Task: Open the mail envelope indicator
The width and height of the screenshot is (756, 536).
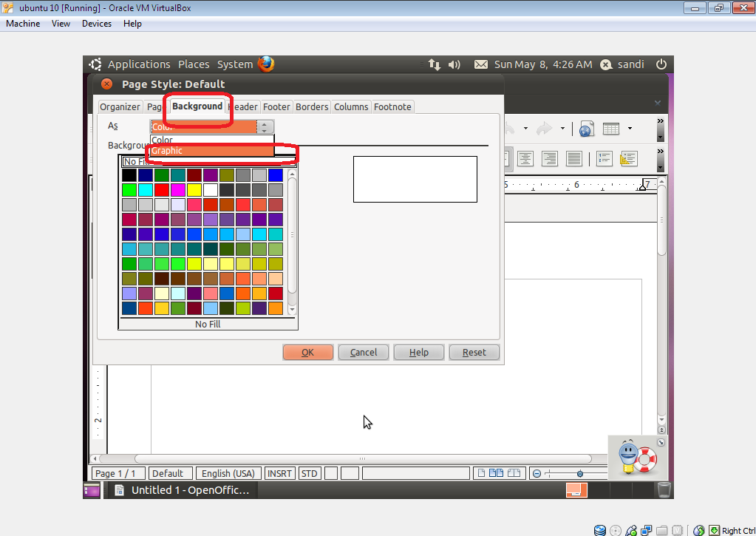Action: coord(480,64)
